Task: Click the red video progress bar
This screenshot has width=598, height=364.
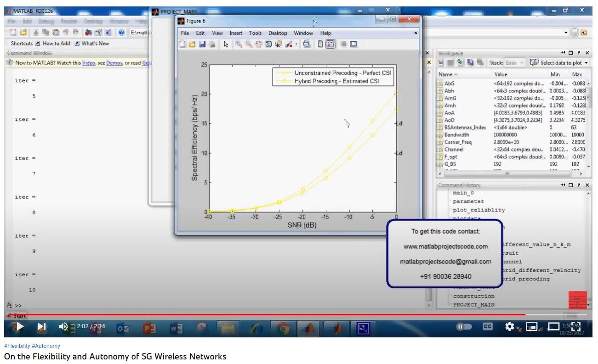Action: pos(276,314)
